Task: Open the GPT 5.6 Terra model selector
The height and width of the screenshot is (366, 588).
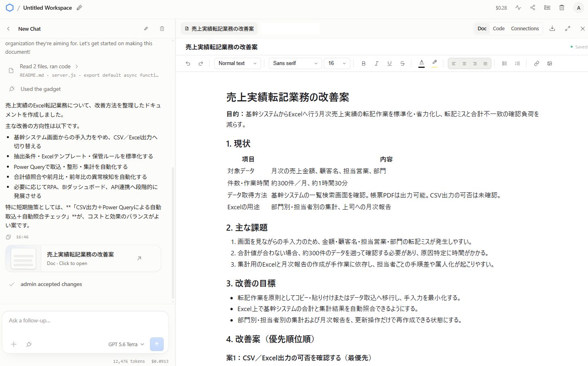Action: click(126, 345)
